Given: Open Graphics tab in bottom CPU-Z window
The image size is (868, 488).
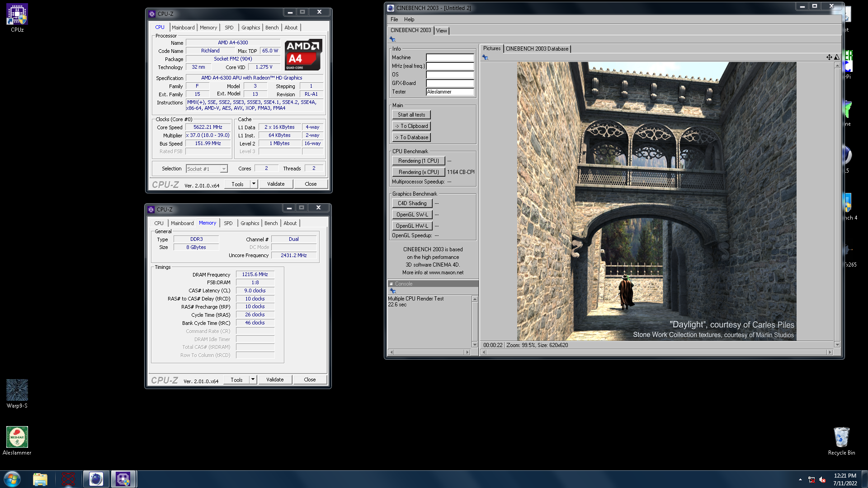Looking at the screenshot, I should pos(250,223).
